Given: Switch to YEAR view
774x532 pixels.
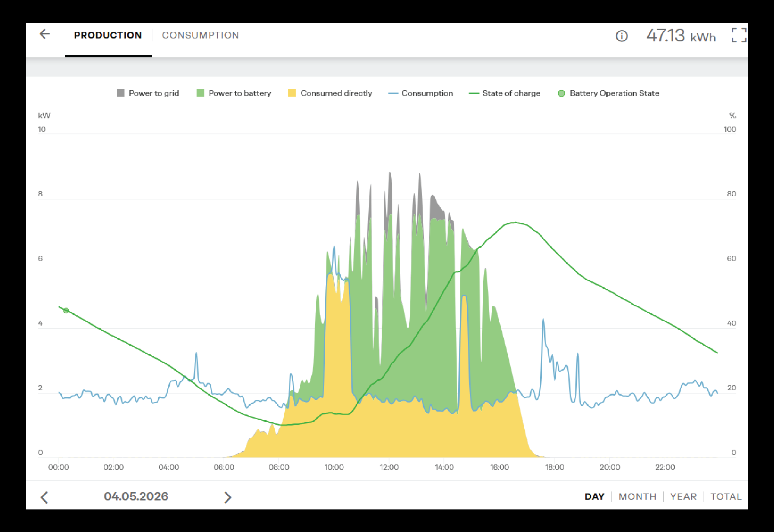Looking at the screenshot, I should 683,496.
